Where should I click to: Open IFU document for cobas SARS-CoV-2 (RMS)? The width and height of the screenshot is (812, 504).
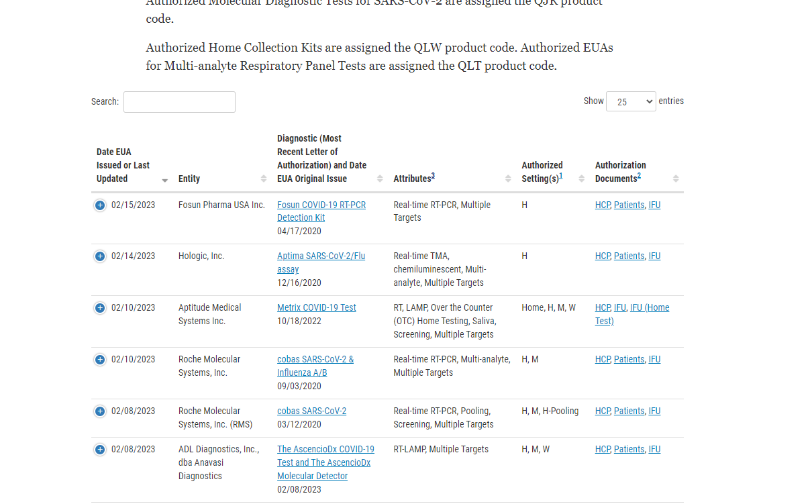[x=654, y=411]
